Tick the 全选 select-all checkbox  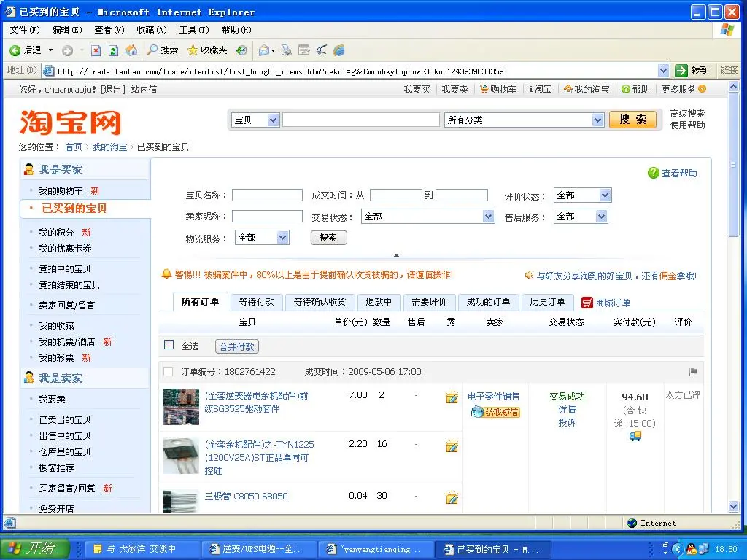(169, 345)
